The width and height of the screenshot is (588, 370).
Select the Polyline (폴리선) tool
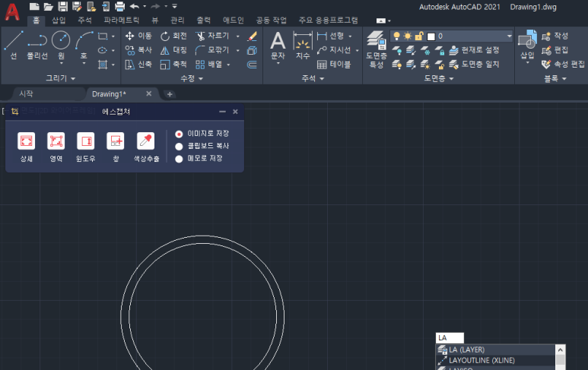click(x=37, y=46)
